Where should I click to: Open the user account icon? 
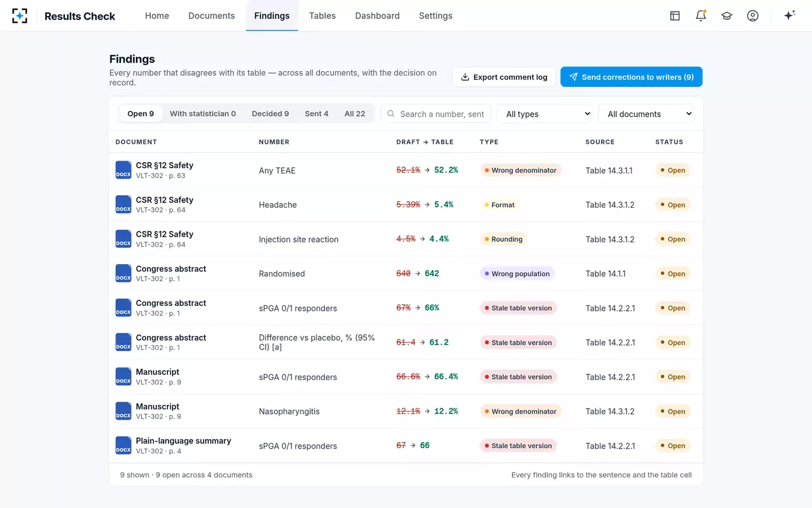(753, 16)
